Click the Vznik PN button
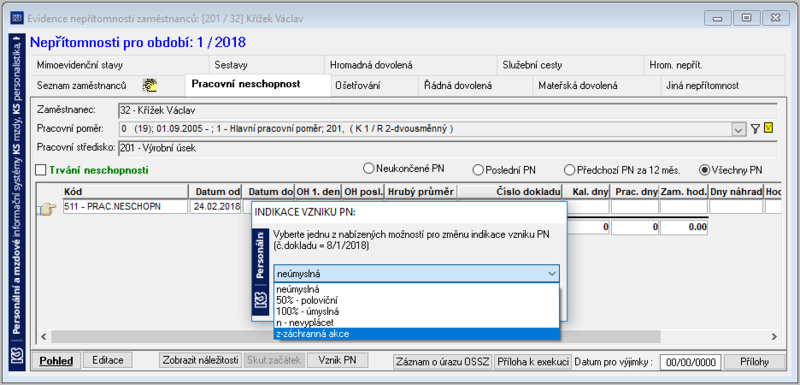Screen dimensions: 800x385 [x=336, y=360]
